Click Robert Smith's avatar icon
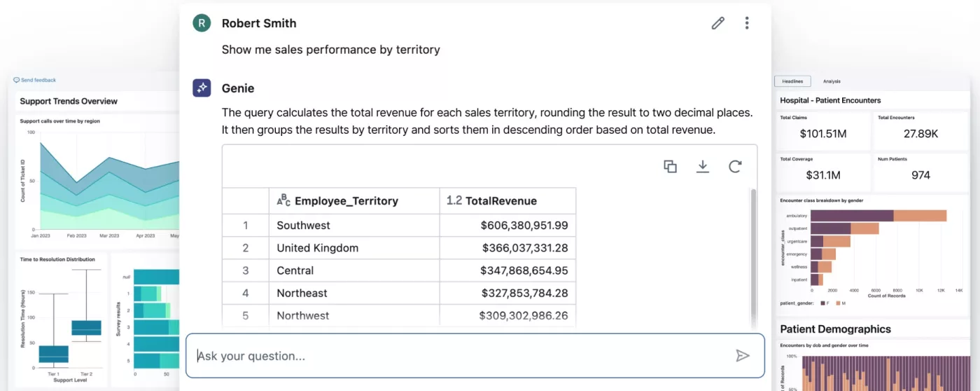 tap(202, 23)
